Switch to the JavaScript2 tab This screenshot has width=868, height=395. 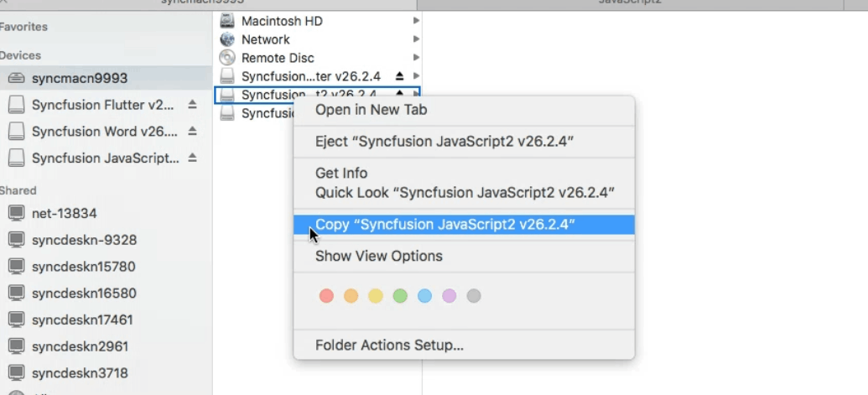point(642,3)
